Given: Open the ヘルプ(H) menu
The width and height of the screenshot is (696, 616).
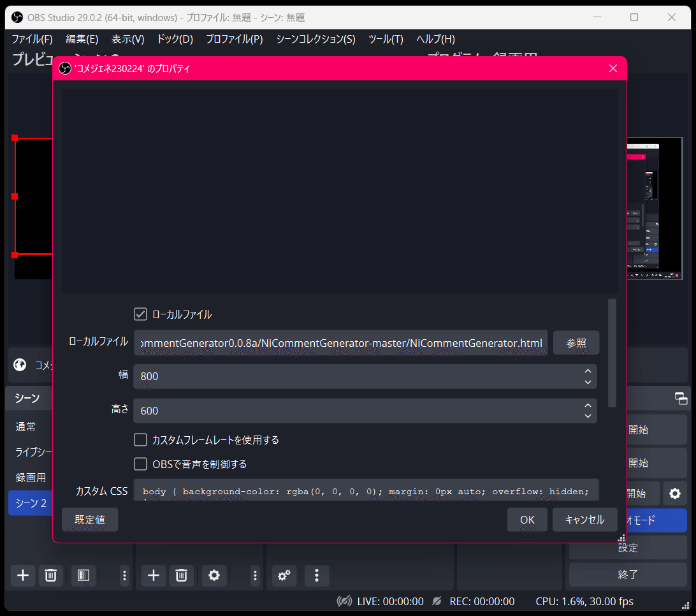Looking at the screenshot, I should (435, 39).
